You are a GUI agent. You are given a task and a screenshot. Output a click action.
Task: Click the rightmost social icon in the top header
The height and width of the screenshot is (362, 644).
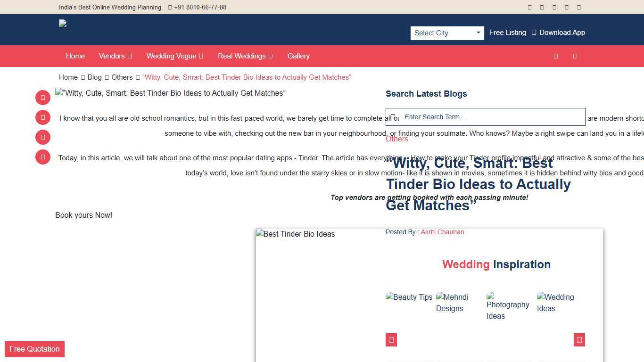[578, 7]
